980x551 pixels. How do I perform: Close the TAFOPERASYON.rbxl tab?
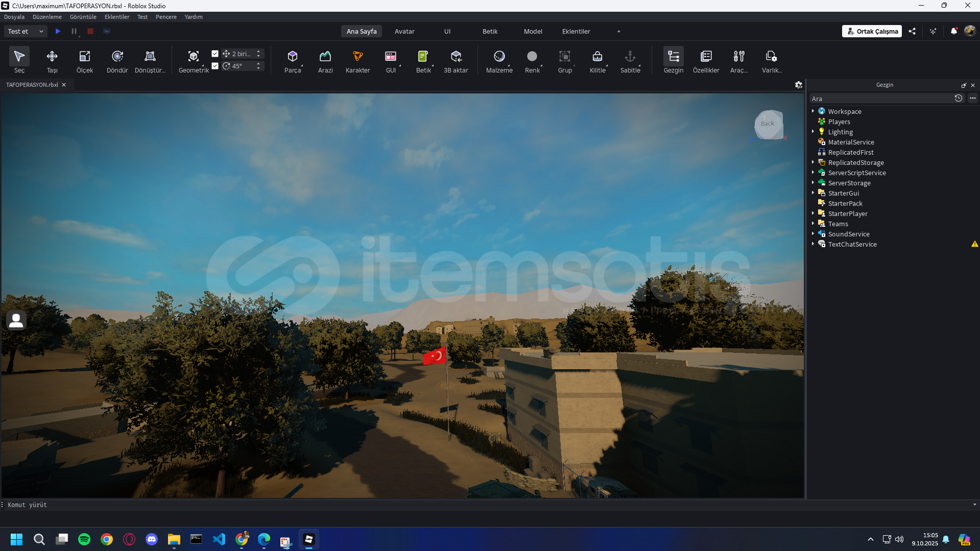tap(64, 85)
